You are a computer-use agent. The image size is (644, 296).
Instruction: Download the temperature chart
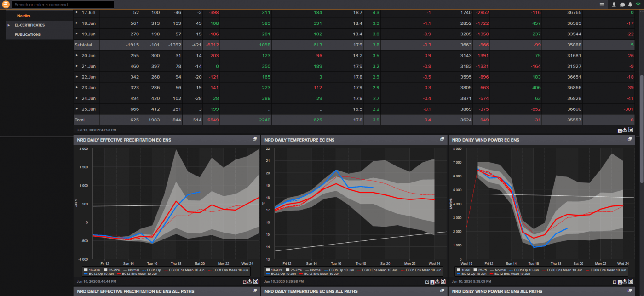[x=437, y=281]
